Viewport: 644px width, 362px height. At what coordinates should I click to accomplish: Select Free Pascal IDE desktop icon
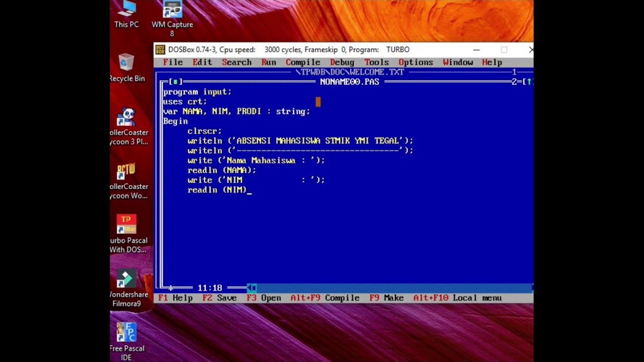click(x=127, y=342)
